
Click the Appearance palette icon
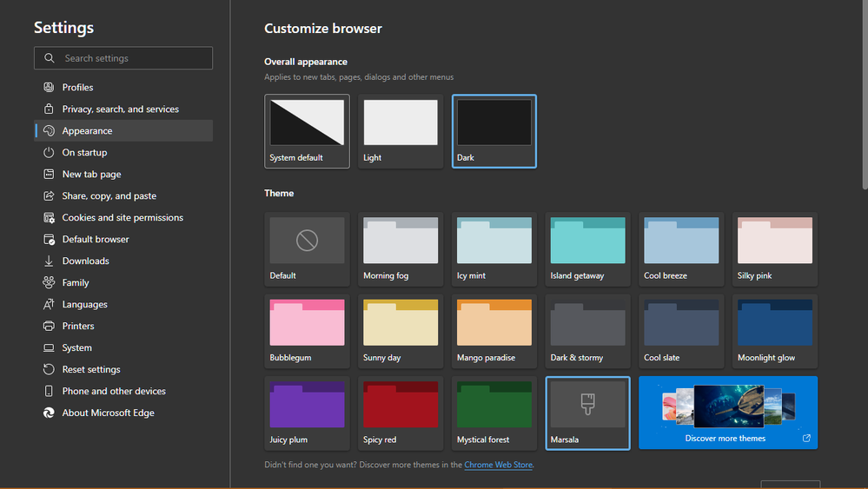click(x=49, y=130)
